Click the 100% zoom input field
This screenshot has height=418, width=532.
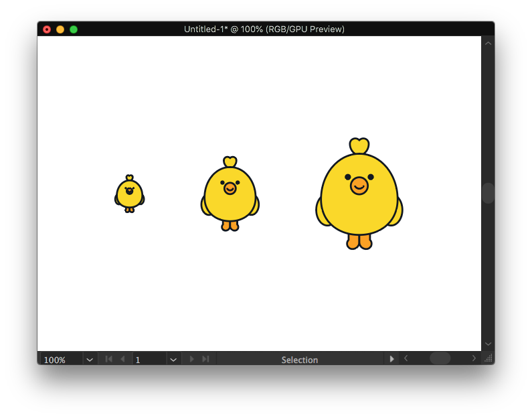[x=62, y=360]
